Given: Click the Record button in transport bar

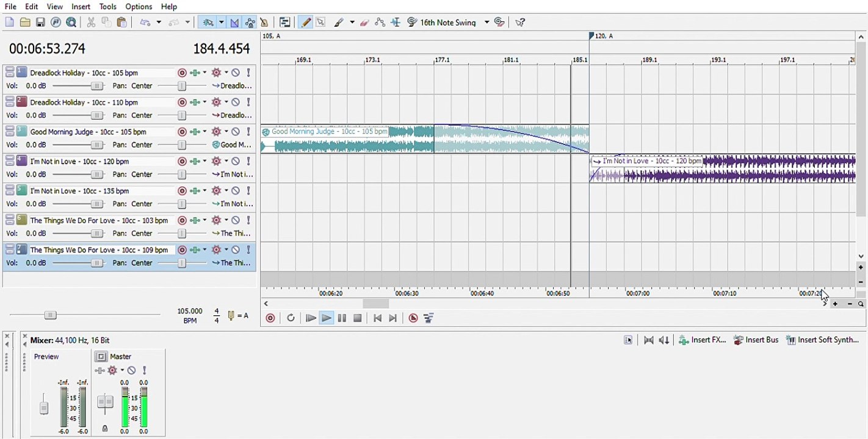Looking at the screenshot, I should 270,318.
